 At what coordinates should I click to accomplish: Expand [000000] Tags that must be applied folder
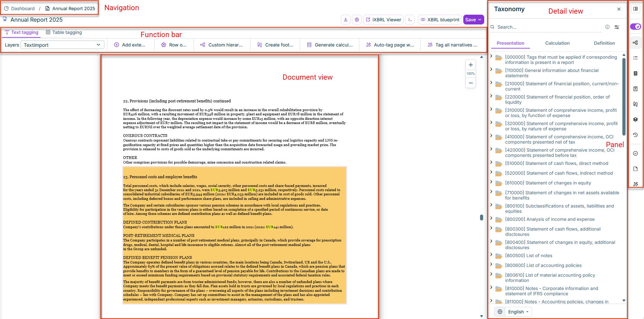coord(491,56)
